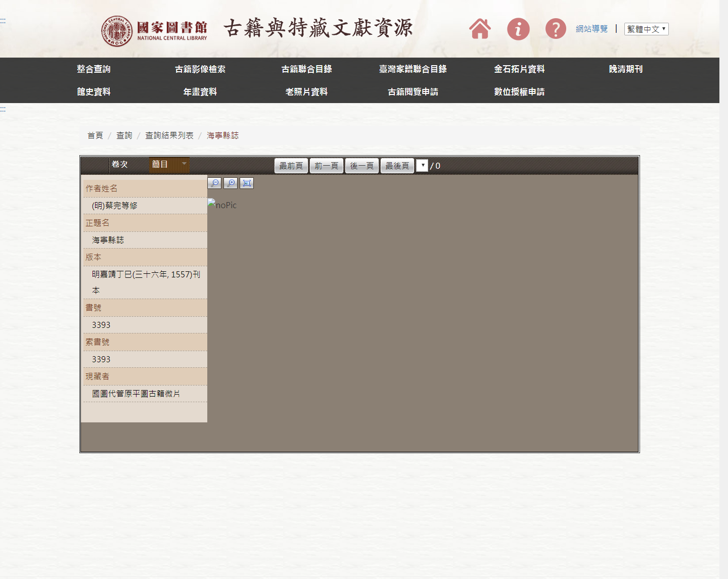Click the 最前頁 first page button
The width and height of the screenshot is (728, 579).
(x=291, y=166)
